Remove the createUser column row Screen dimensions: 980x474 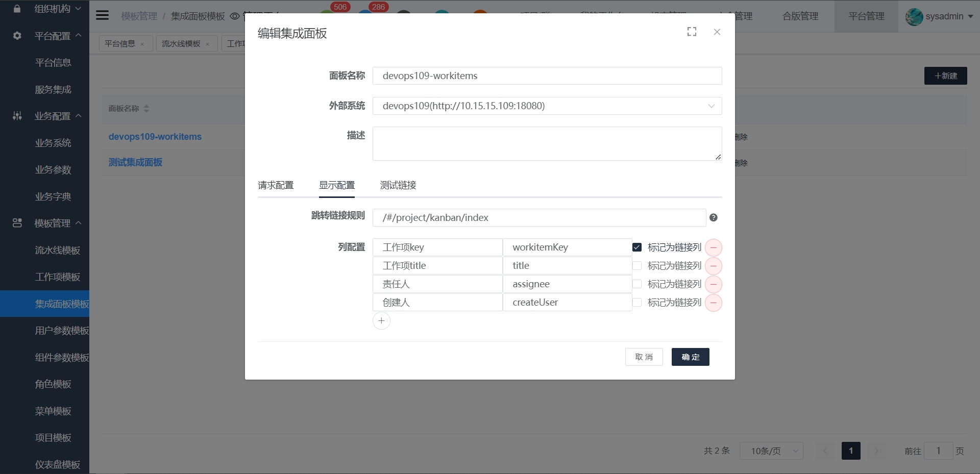coord(713,303)
